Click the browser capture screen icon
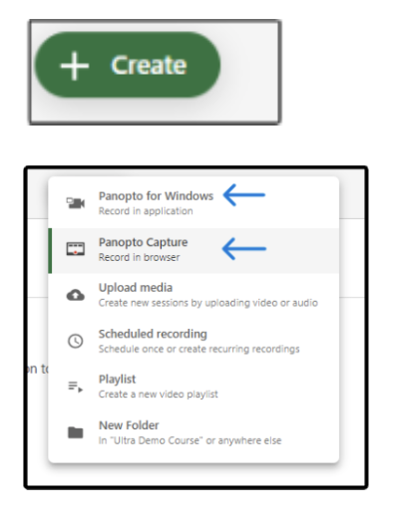This screenshot has height=532, width=393. [x=76, y=249]
